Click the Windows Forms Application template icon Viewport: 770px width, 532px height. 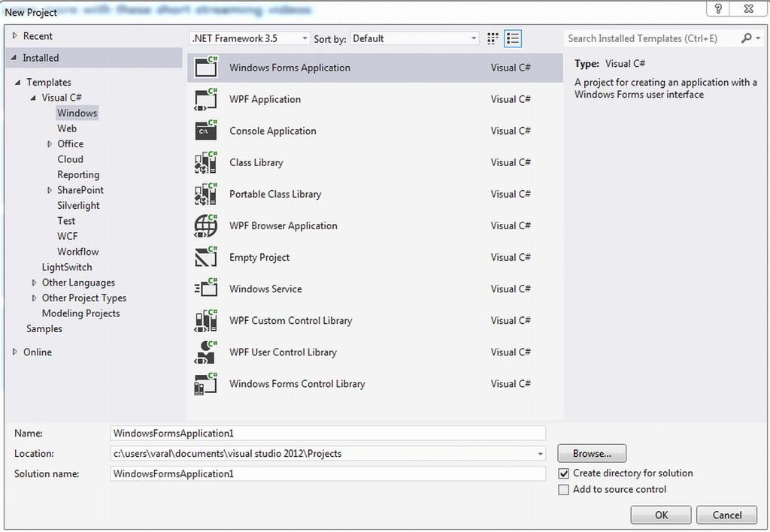[206, 67]
